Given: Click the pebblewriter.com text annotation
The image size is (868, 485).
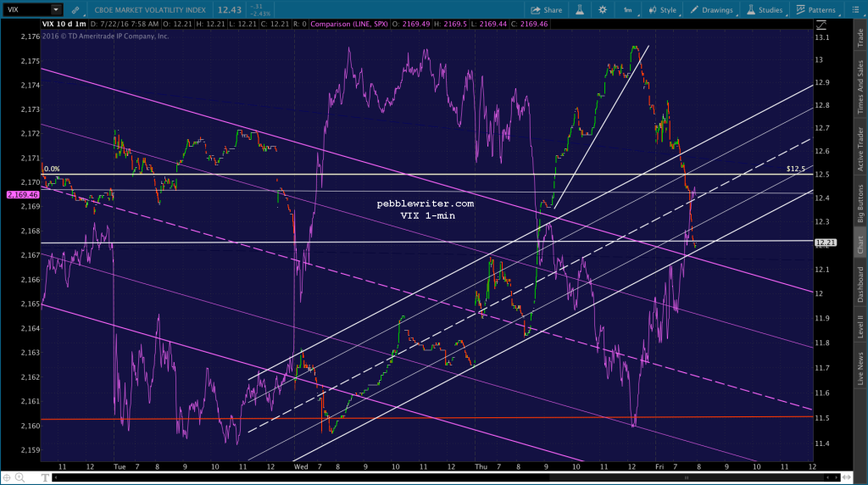Looking at the screenshot, I should click(x=426, y=203).
